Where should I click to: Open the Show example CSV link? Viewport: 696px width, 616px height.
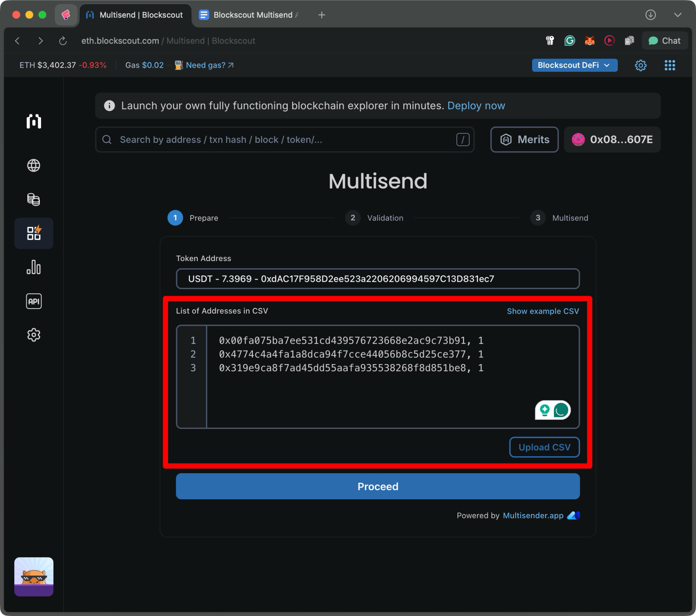[x=542, y=311]
